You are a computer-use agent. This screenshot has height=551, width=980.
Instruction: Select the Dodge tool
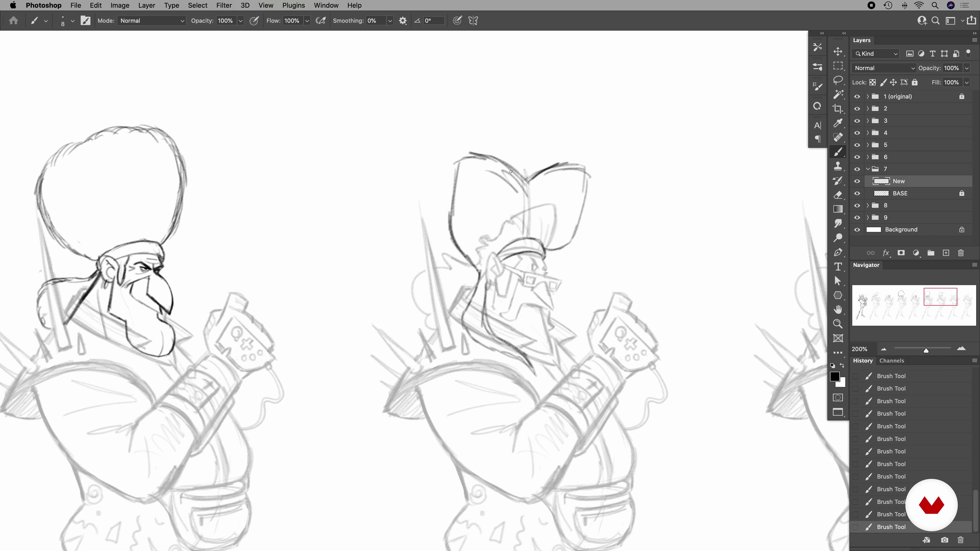click(x=838, y=238)
